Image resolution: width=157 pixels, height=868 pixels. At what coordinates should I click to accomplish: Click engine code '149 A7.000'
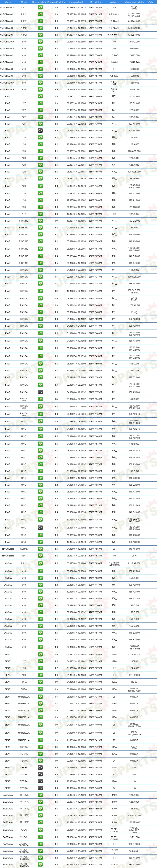pos(134,492)
